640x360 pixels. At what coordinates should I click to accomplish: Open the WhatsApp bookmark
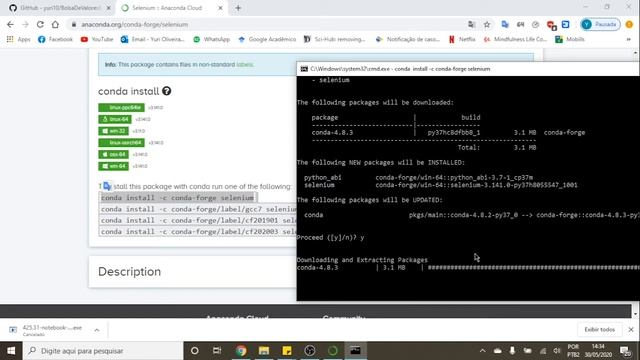point(212,39)
